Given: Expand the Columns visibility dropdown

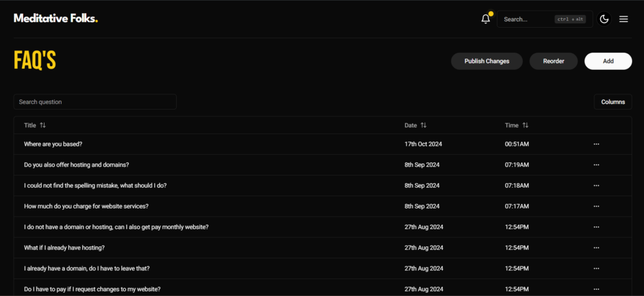Looking at the screenshot, I should [x=613, y=102].
